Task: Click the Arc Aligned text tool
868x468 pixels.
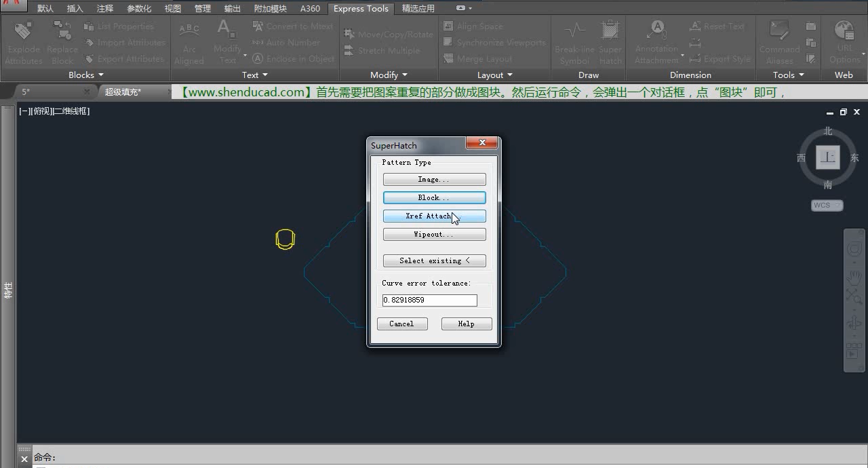Action: pyautogui.click(x=189, y=43)
